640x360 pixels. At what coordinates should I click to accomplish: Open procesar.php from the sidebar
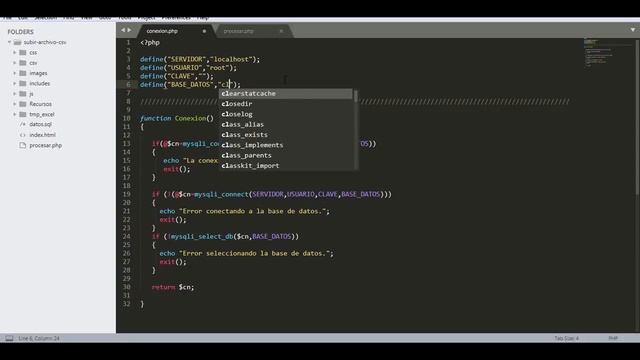pyautogui.click(x=46, y=145)
